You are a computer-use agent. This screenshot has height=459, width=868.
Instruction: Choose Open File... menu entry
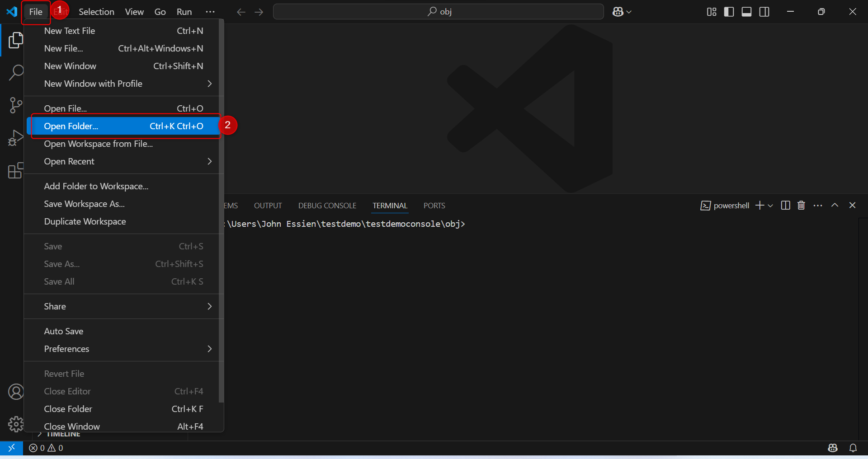123,108
